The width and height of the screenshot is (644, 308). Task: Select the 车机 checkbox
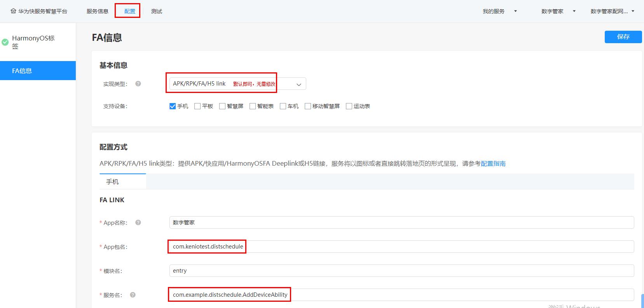(x=283, y=106)
